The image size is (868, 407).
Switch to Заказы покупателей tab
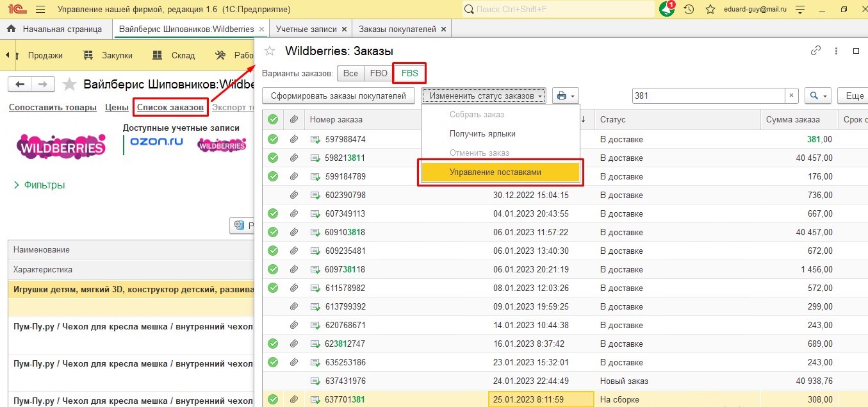pyautogui.click(x=397, y=29)
